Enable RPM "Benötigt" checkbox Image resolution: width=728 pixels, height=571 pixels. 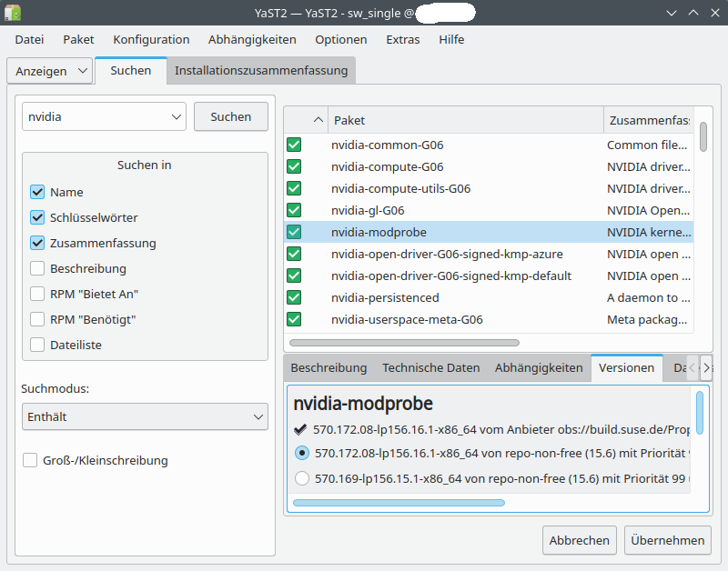(x=37, y=319)
